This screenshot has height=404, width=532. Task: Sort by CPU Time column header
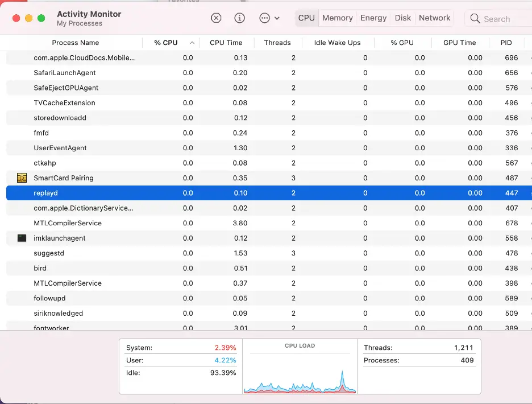[226, 43]
